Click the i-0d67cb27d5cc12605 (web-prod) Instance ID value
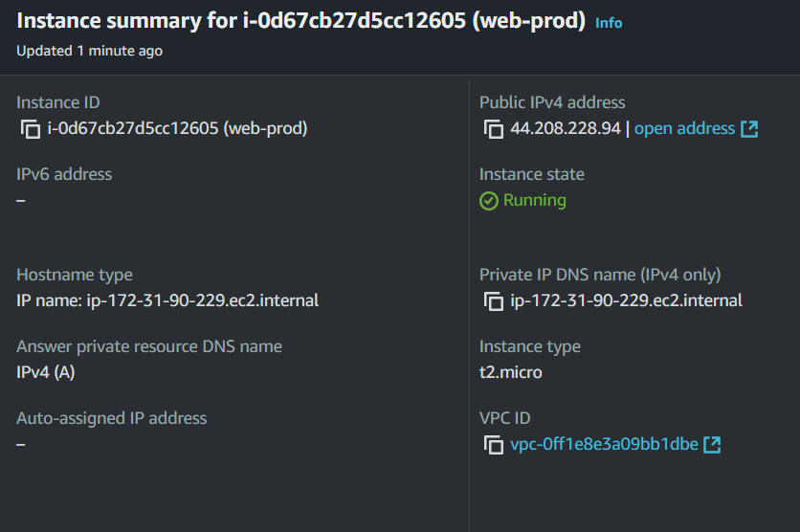 177,128
